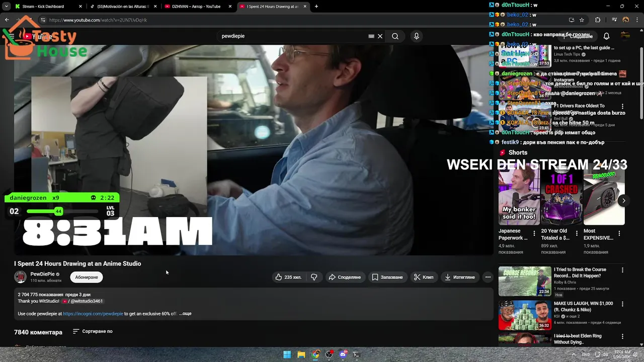The image size is (644, 362).
Task: Open 'I tried to beat Elden Ring' title
Action: click(x=578, y=339)
